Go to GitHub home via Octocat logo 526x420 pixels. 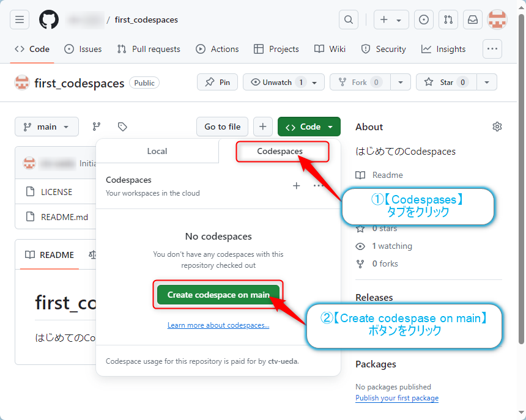coord(49,20)
